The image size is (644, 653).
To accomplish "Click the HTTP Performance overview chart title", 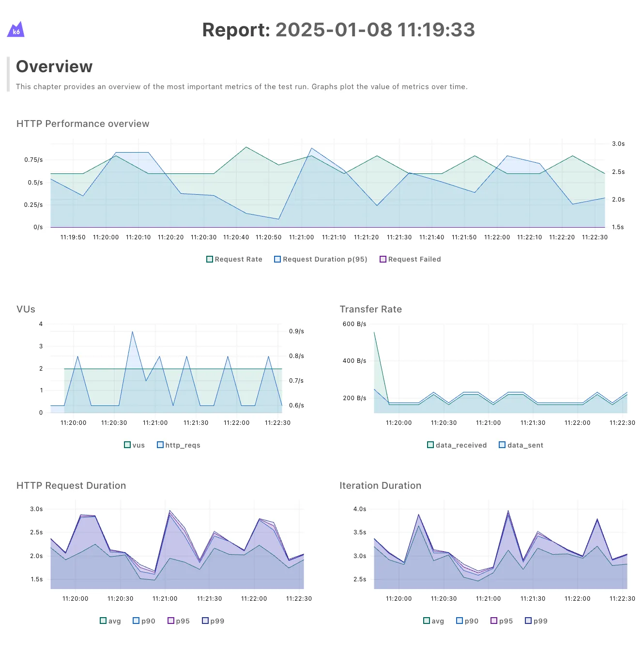I will point(83,124).
